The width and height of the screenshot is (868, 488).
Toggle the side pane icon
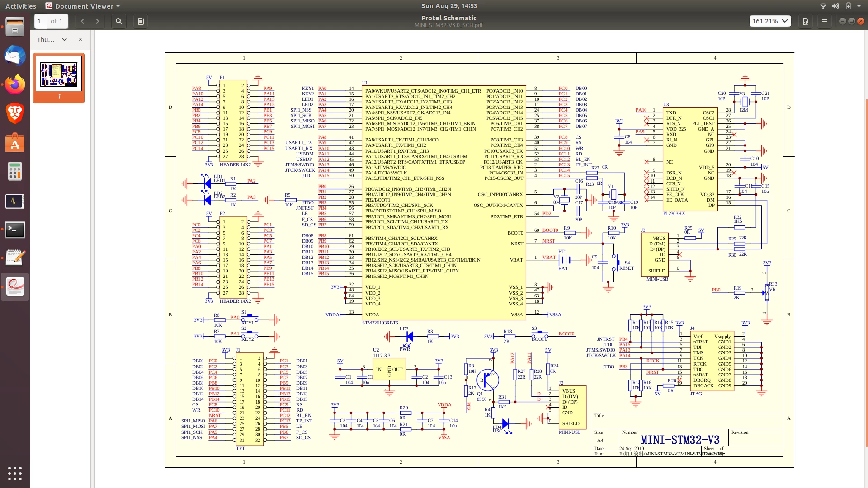coord(141,21)
